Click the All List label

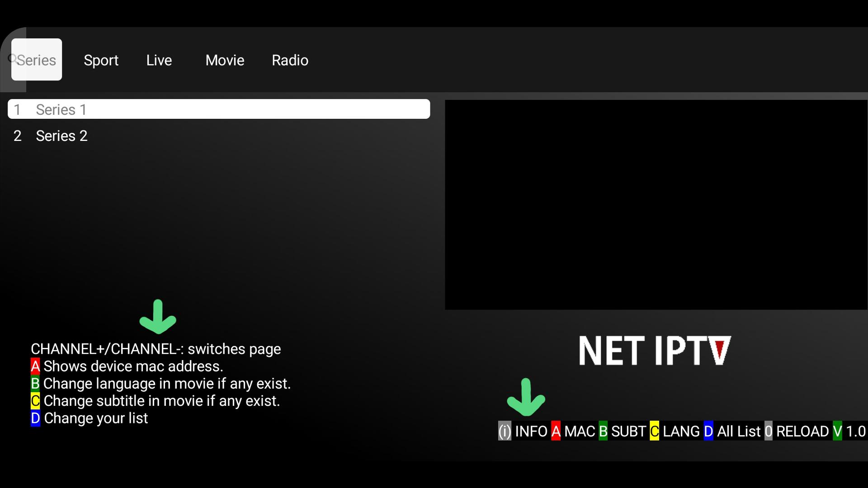[x=739, y=431]
